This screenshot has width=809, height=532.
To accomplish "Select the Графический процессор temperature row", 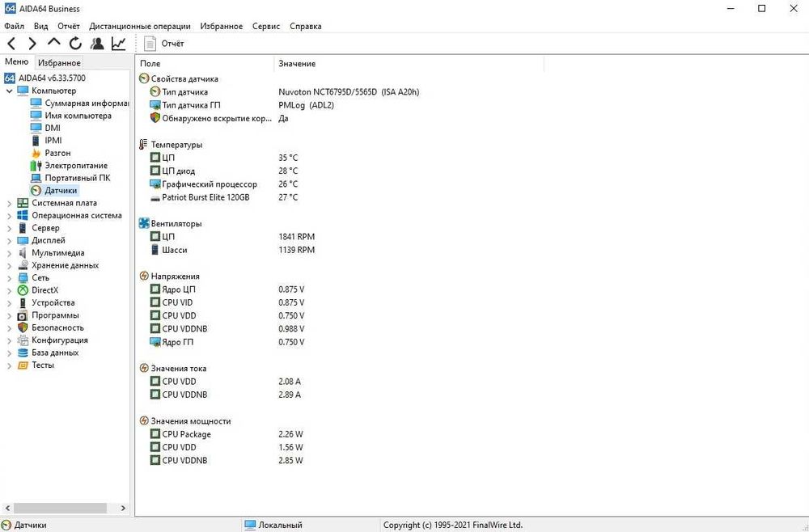I will tap(223, 184).
